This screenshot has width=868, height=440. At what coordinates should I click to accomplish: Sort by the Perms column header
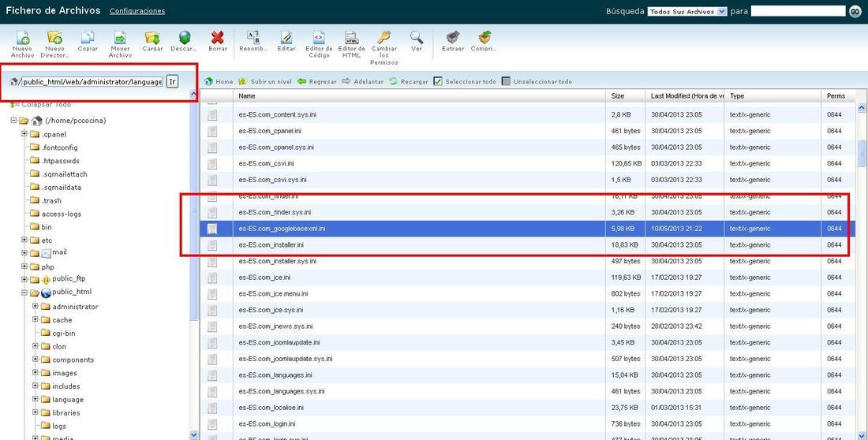pos(839,95)
